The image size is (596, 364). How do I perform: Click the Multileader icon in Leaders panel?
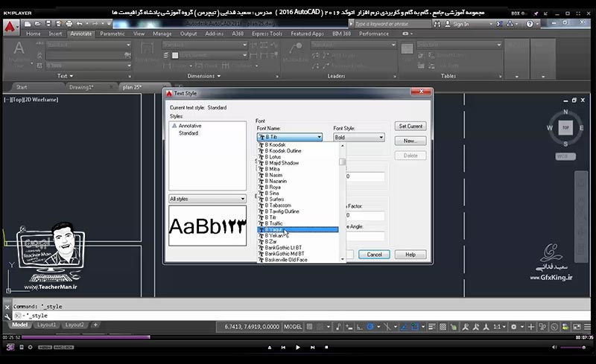(295, 48)
